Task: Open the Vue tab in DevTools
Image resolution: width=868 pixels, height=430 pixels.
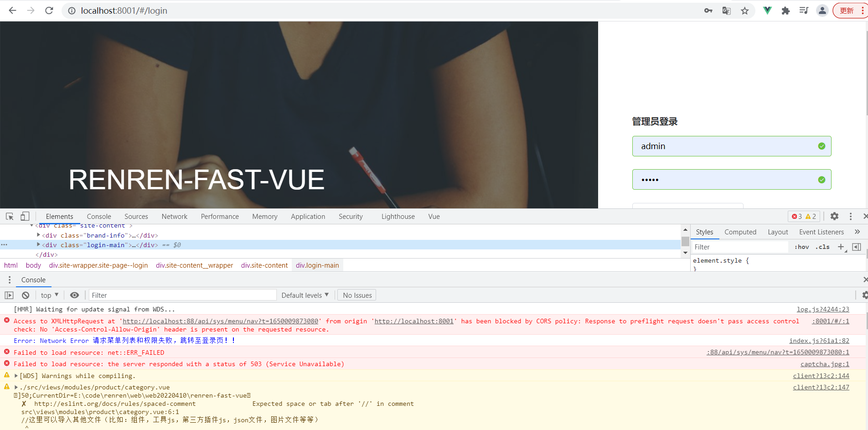Action: (x=434, y=217)
